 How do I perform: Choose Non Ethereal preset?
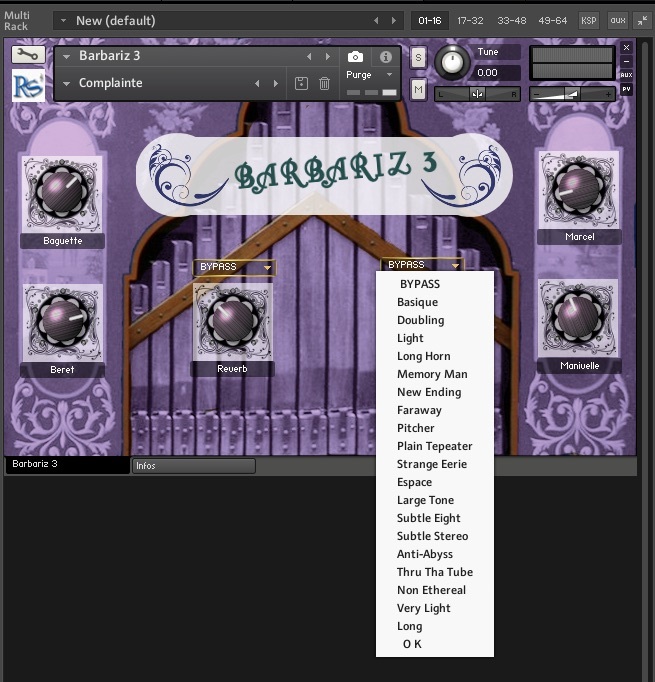coord(434,590)
